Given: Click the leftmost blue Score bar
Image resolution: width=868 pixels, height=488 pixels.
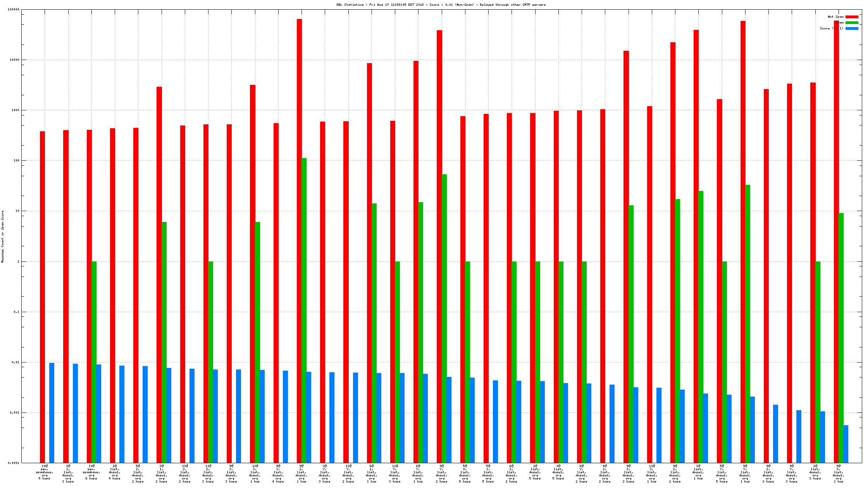Looking at the screenshot, I should 52,412.
